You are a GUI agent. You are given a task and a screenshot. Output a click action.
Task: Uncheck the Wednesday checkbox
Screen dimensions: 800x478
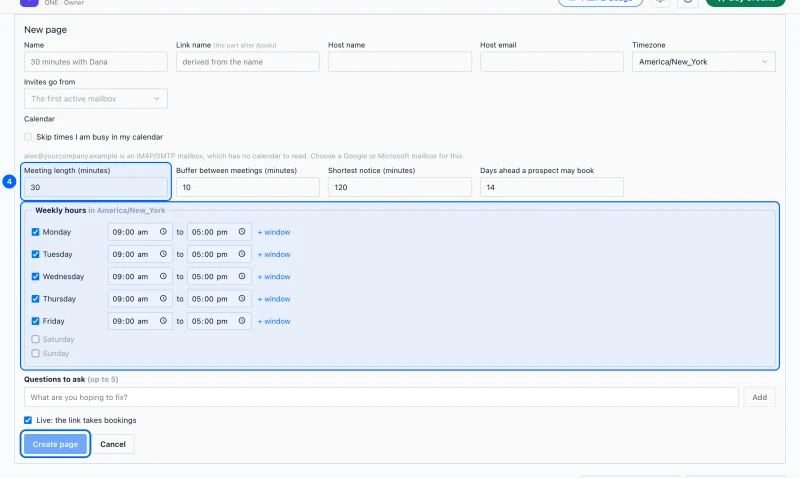point(35,276)
